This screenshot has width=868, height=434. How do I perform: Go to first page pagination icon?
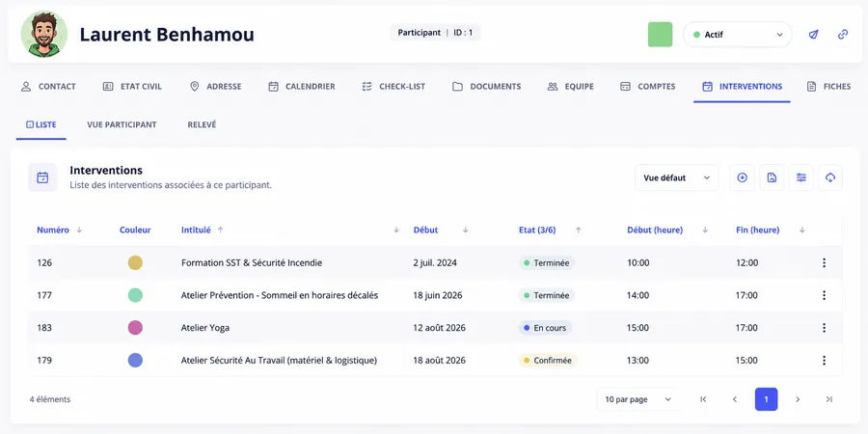point(703,399)
